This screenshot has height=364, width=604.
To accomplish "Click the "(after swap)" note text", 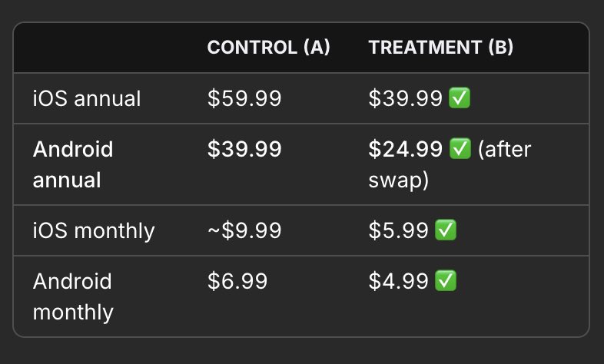I will click(450, 164).
